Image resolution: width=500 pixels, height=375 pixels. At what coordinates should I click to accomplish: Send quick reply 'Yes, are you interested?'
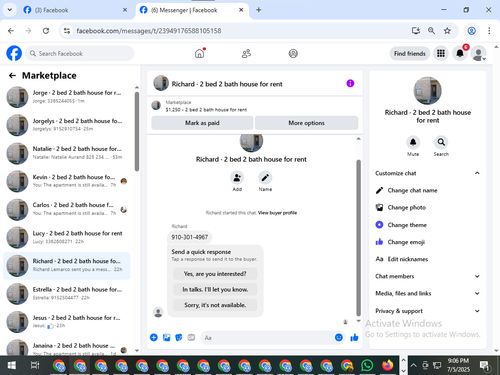point(215,274)
